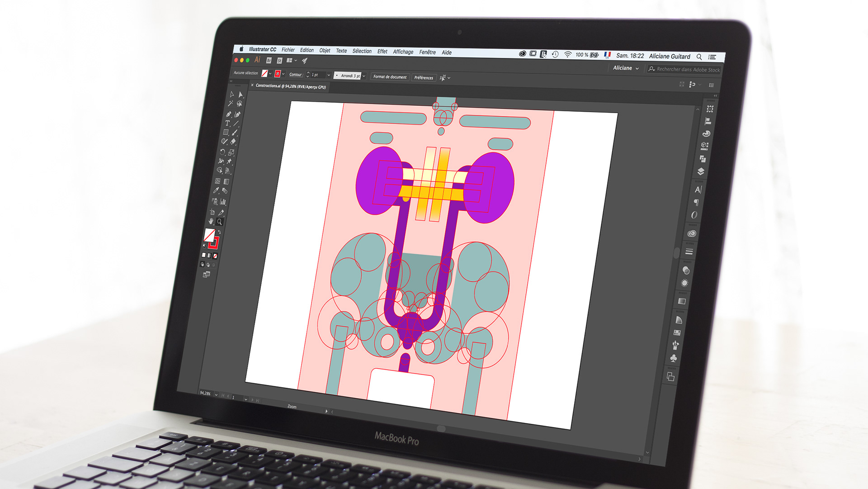Set paint mode to solid Color
The image size is (868, 489).
203,255
